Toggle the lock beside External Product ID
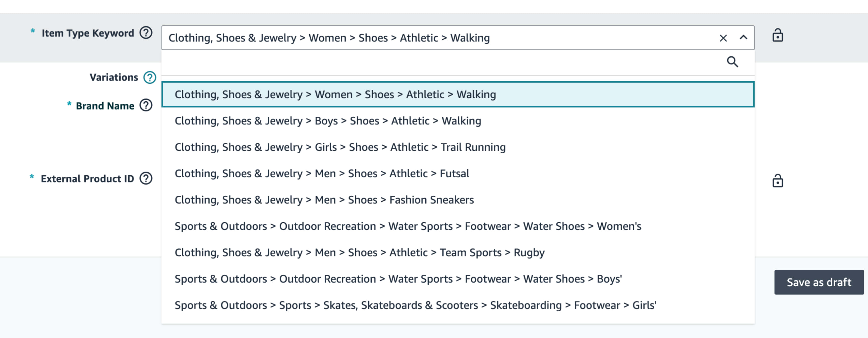Image resolution: width=868 pixels, height=338 pixels. [x=778, y=181]
